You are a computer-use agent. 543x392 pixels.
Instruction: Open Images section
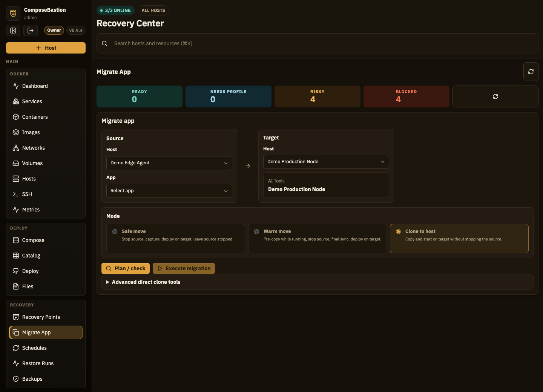[46, 132]
